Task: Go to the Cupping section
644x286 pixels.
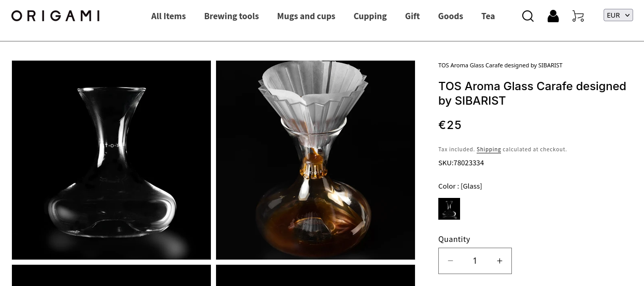Action: 370,16
